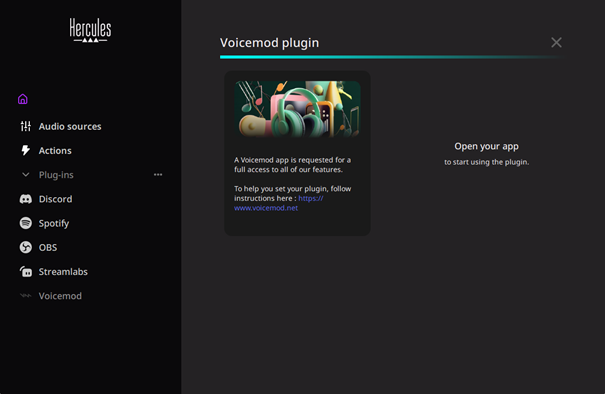605x394 pixels.
Task: Click the Voicemod headphones artwork thumbnail
Action: [x=297, y=109]
